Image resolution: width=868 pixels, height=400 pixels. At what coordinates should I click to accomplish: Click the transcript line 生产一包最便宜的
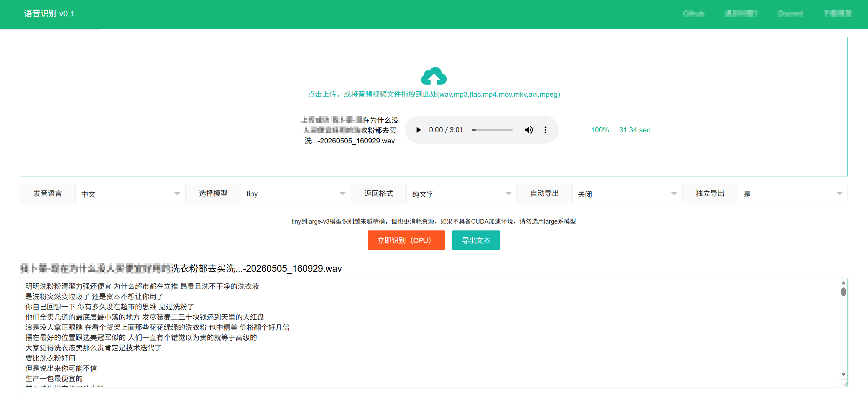click(54, 378)
